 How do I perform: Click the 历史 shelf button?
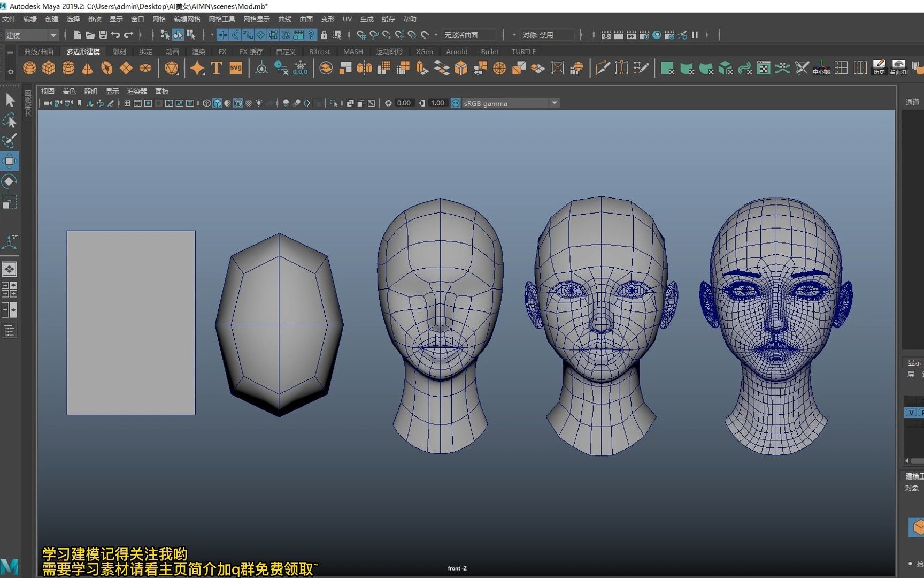(879, 68)
